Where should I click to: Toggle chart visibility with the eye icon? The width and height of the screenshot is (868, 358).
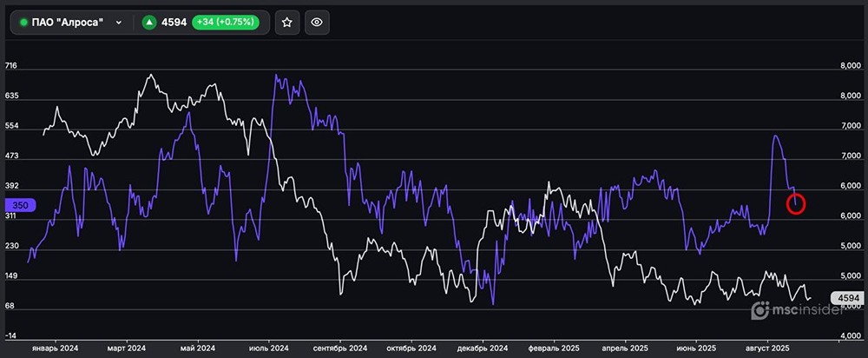tap(317, 23)
